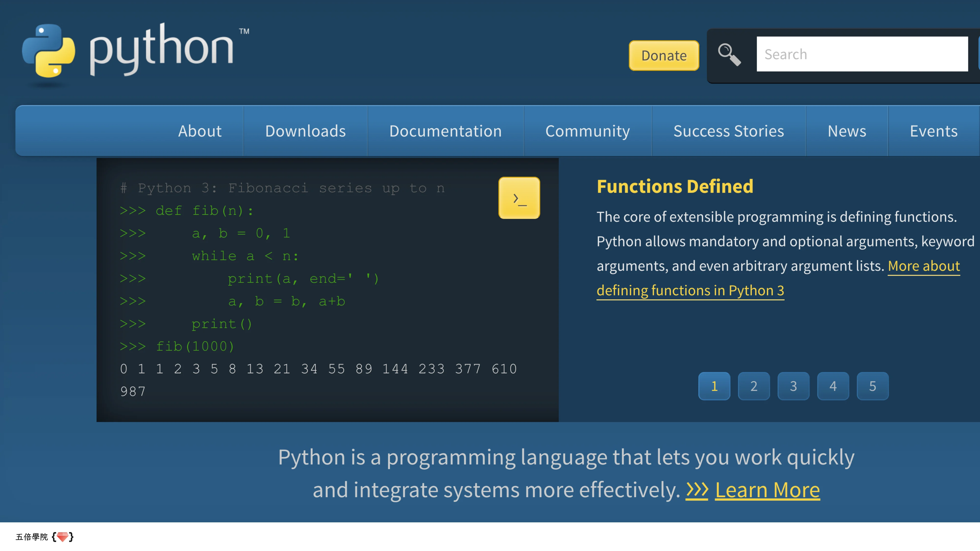Go to carousel slide 2
Viewport: 980px width, 551px height.
pos(754,386)
